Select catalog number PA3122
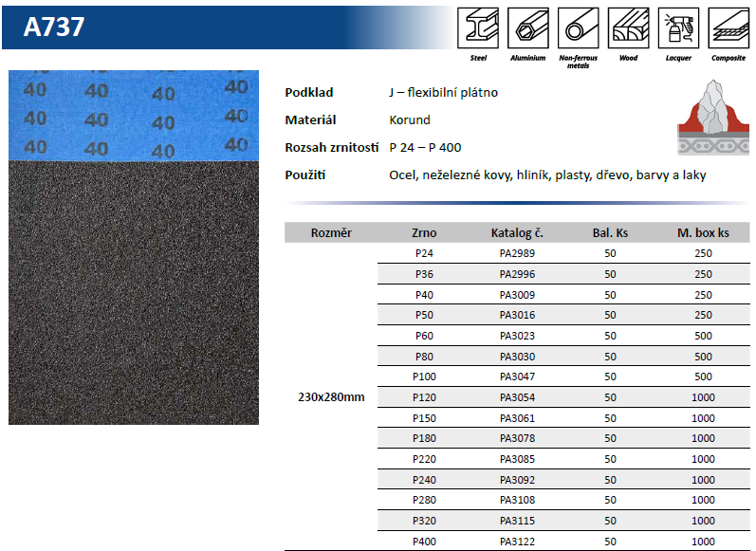 click(x=517, y=542)
